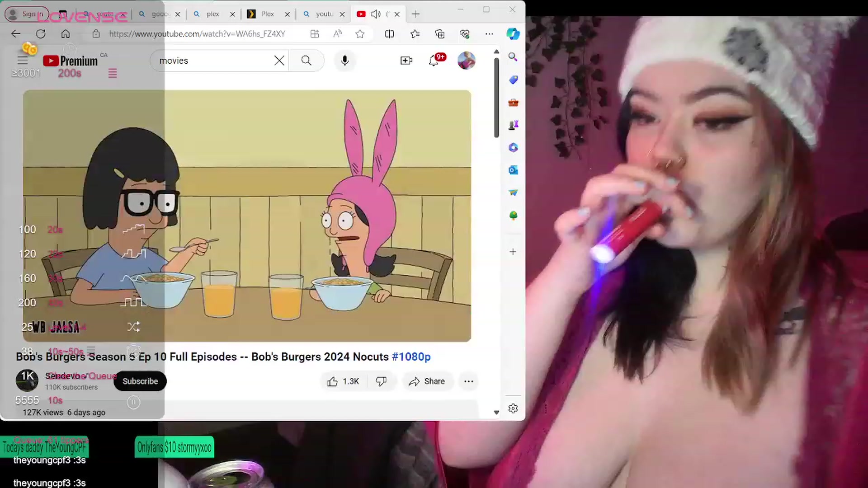Click scrollbar down arrow
Screen dimensions: 868x488
click(x=496, y=412)
